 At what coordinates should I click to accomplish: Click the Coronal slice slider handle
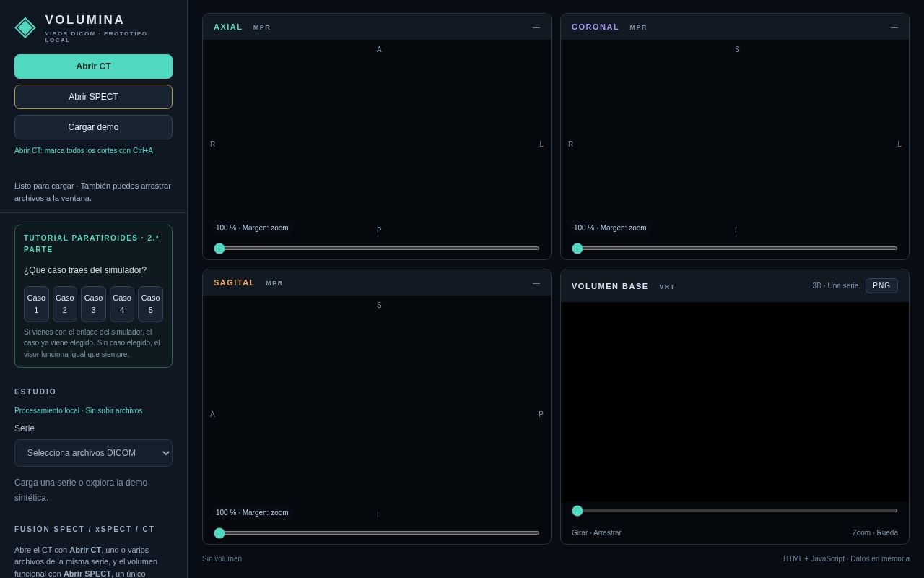(x=577, y=249)
